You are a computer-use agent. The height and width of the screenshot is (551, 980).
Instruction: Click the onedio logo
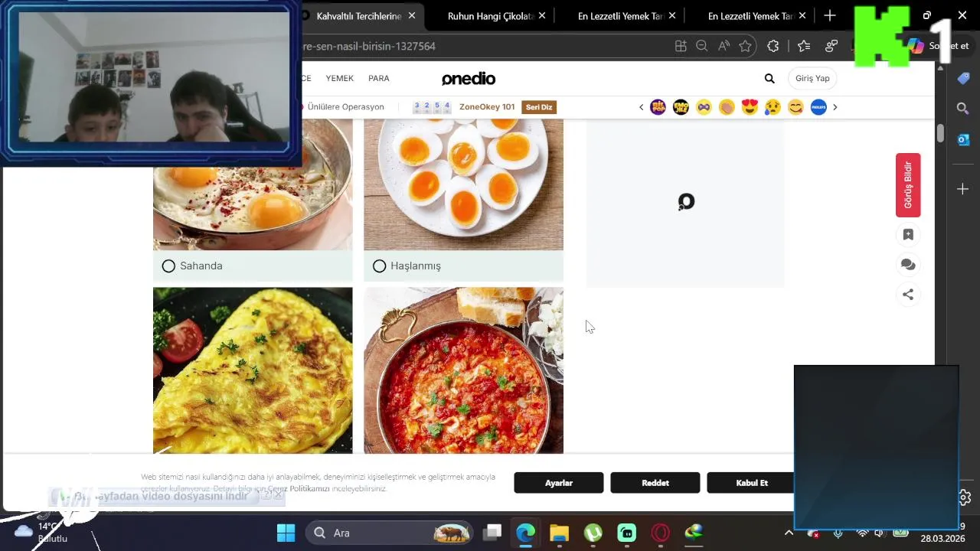(x=469, y=78)
